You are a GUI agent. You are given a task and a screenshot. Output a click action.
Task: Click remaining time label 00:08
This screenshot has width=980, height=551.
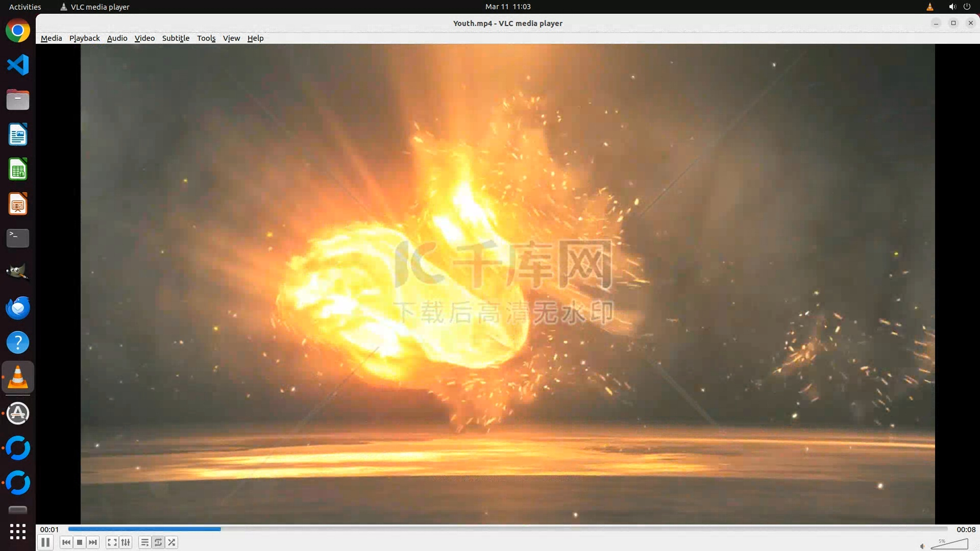click(x=966, y=530)
